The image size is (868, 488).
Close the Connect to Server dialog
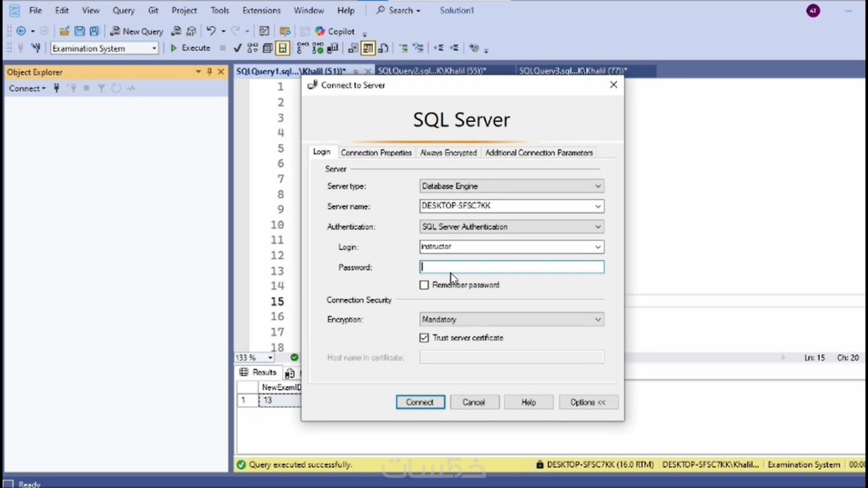[613, 85]
